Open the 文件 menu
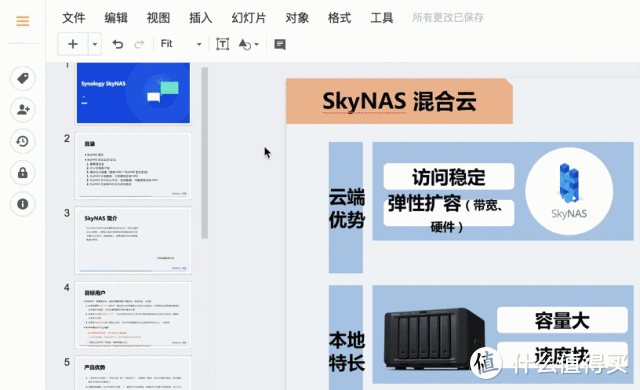Viewport: 640px width, 390px height. (73, 18)
